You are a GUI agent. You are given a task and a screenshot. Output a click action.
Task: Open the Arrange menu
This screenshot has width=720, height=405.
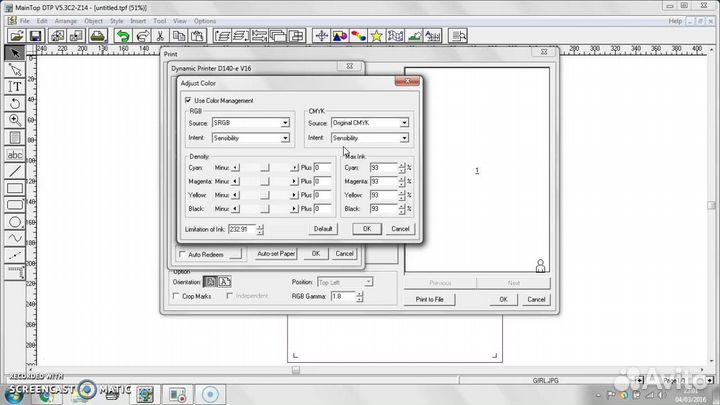point(66,20)
